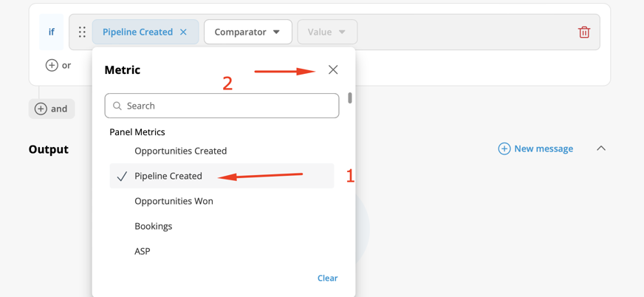Remove Pipeline Created chip using its X
644x297 pixels.
point(184,32)
